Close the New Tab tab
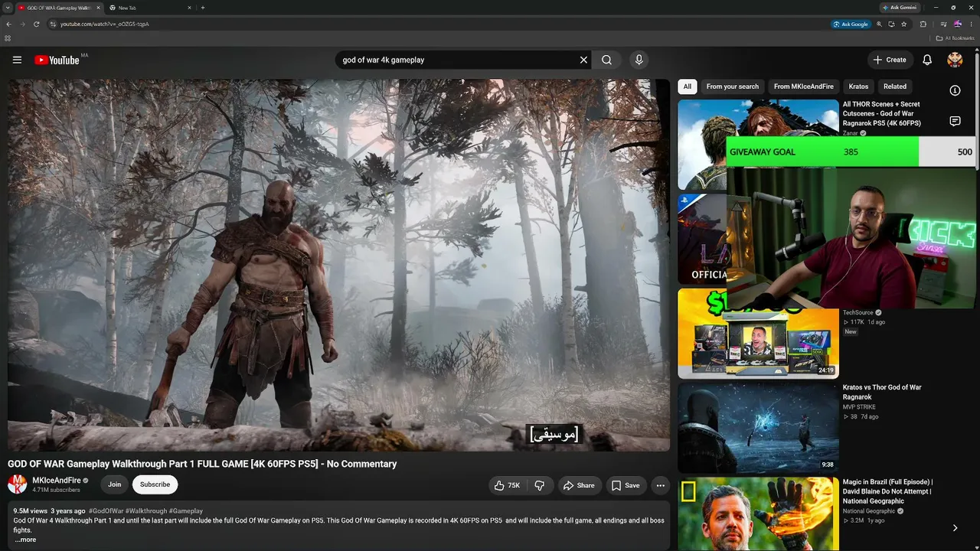This screenshot has height=551, width=980. tap(189, 8)
